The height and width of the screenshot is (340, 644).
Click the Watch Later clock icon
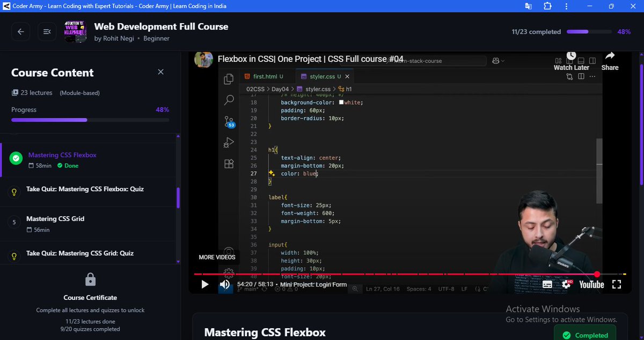tap(571, 55)
